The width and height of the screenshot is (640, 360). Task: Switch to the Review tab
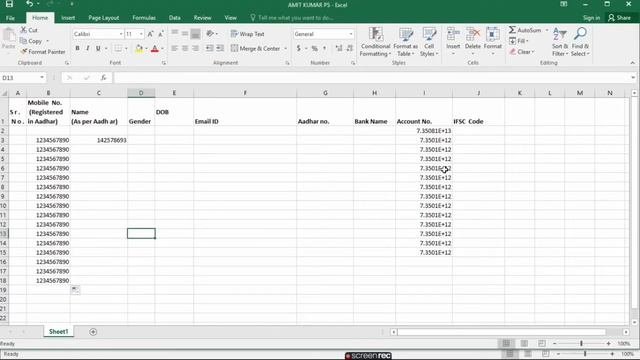(202, 18)
